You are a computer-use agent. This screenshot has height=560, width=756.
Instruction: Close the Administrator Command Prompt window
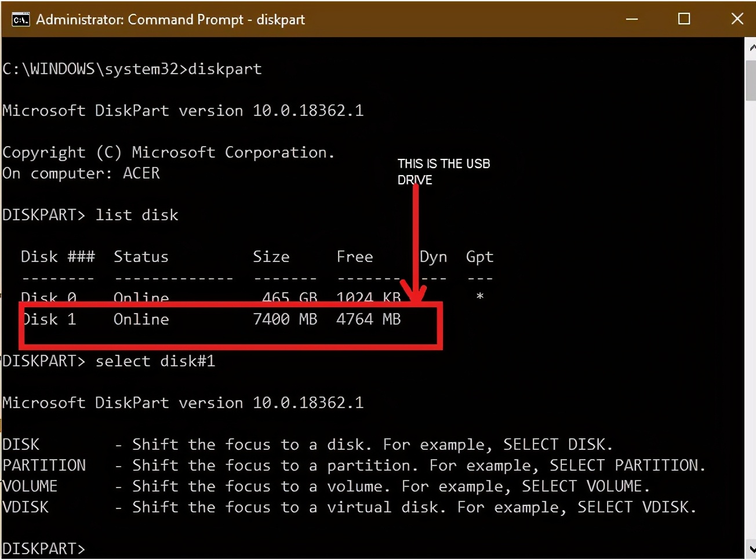(737, 19)
